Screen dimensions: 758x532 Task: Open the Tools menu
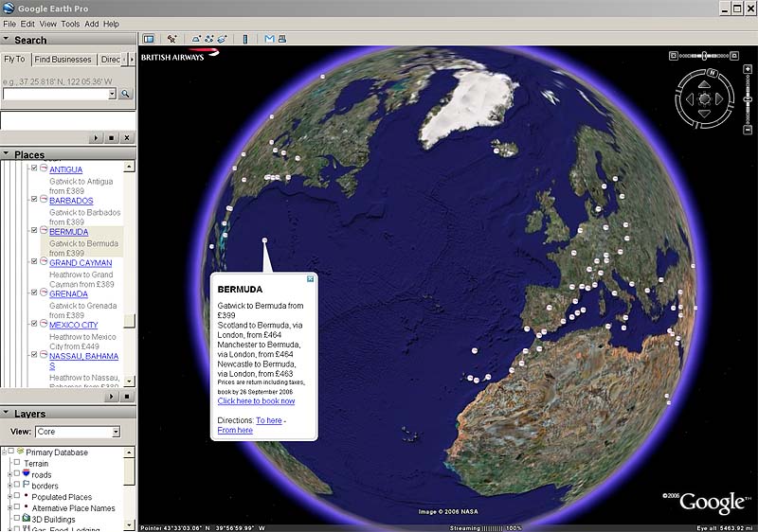70,24
